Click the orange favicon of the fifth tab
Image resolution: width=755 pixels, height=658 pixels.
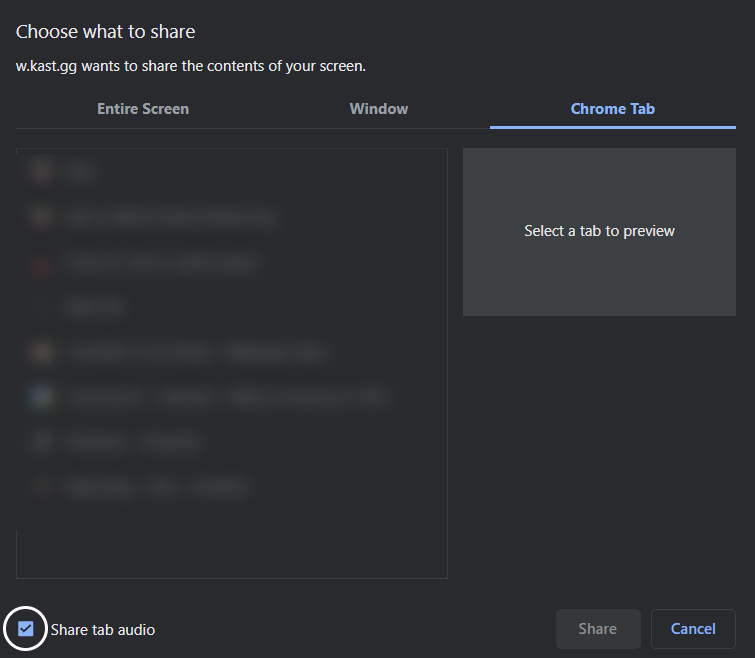coord(41,352)
